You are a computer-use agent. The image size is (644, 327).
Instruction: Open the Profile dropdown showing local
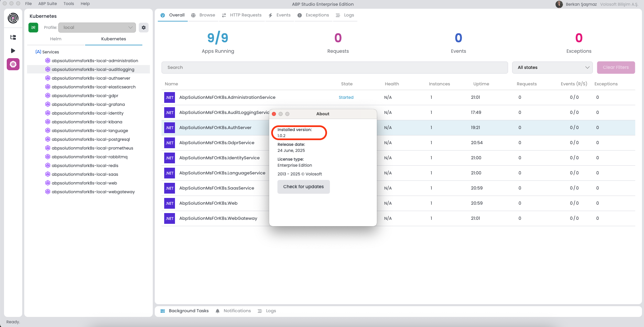point(97,28)
